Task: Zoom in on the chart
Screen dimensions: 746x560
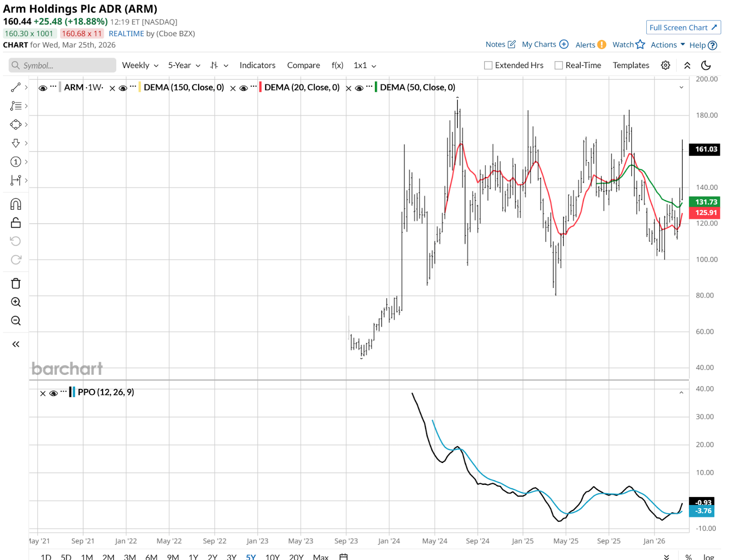Action: tap(16, 302)
